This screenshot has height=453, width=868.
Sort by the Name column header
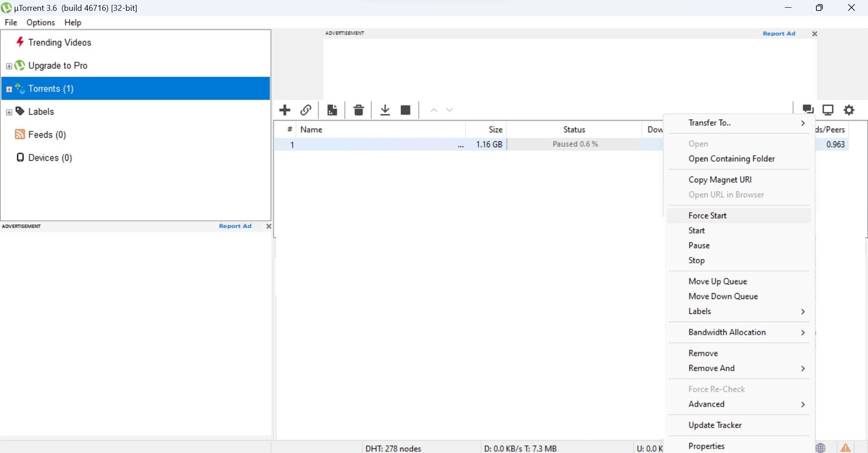(381, 129)
